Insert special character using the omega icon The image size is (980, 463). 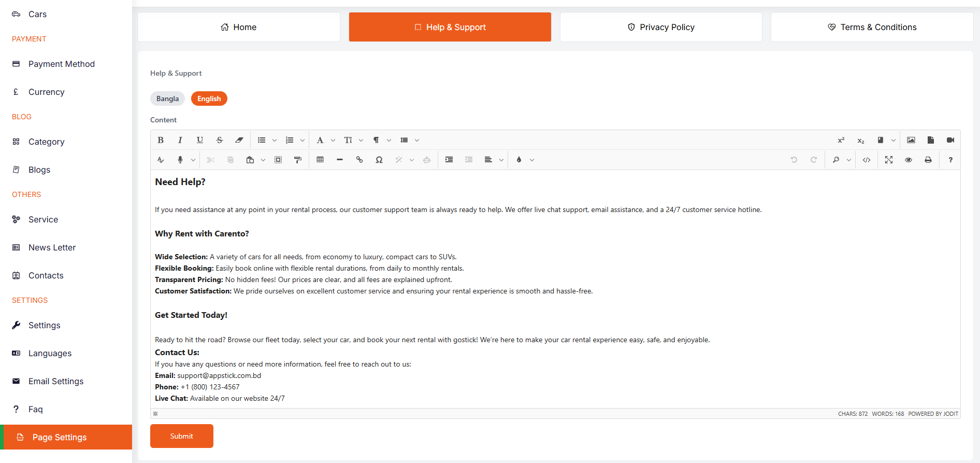pos(379,160)
